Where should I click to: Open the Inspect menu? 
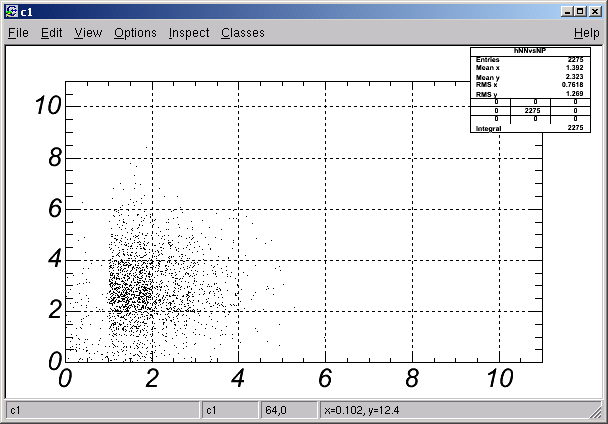189,33
